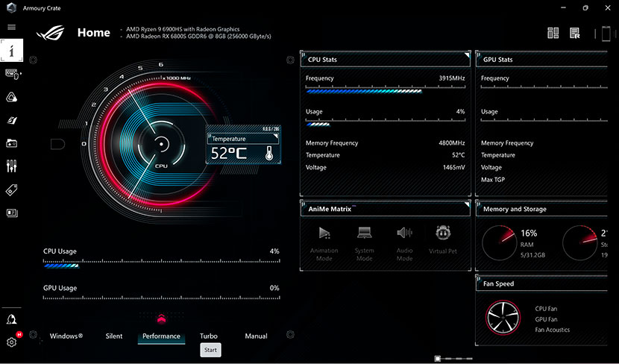Click the red up-chevron above Performance
The height and width of the screenshot is (364, 619).
point(161,318)
